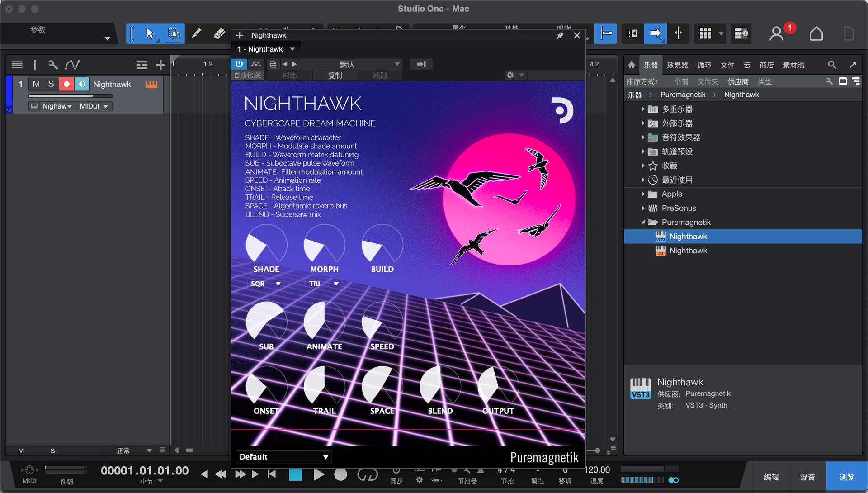Sort browser by 平铺
The image size is (868, 493).
pos(681,81)
